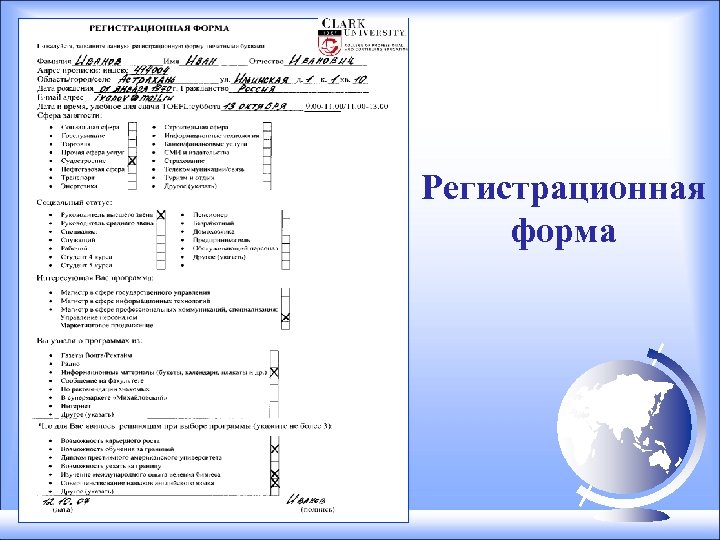Screen dimensions: 720x540
Task: Click the 'В супермаркете «Михайловский»' item
Action: pos(114,398)
